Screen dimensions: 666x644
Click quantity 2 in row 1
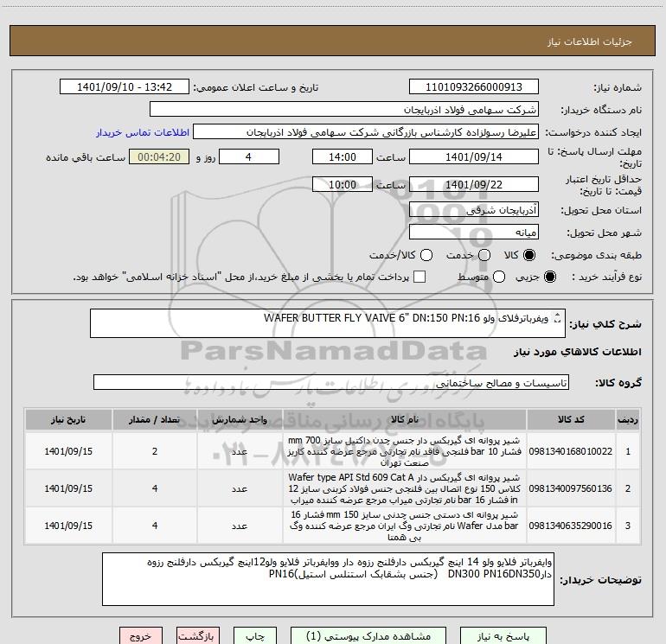point(155,451)
